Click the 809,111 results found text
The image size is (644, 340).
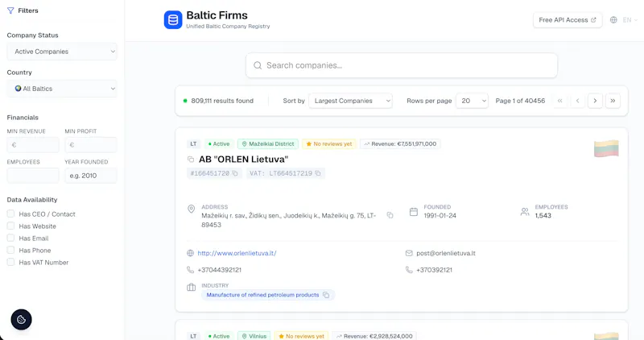click(x=222, y=101)
